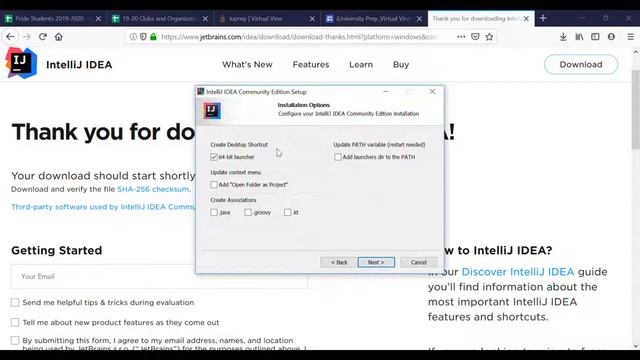640x360 pixels.
Task: Click the page vertical scrollbar thumb
Action: coord(636,109)
